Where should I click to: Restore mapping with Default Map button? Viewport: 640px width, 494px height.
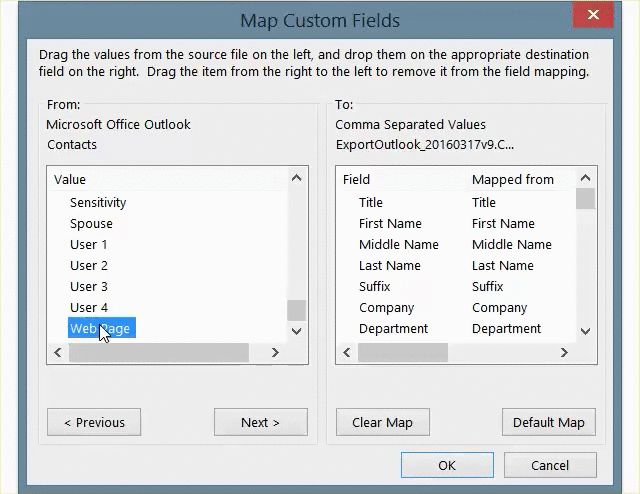pyautogui.click(x=548, y=422)
